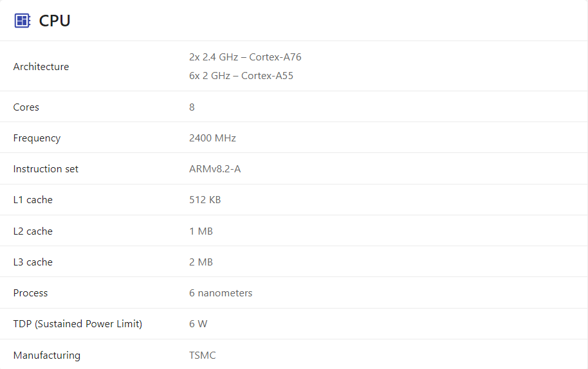Click the 2x 2.4 GHz Cortex-A76 text
The width and height of the screenshot is (588, 369).
245,57
